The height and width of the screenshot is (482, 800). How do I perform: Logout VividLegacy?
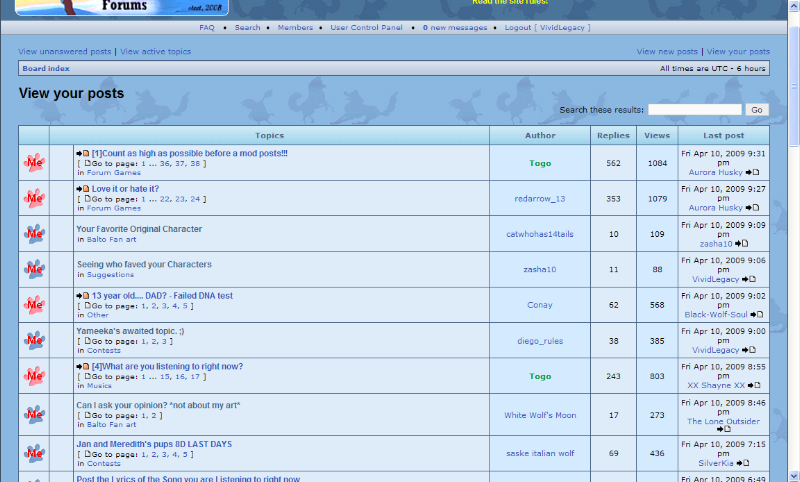tap(547, 28)
